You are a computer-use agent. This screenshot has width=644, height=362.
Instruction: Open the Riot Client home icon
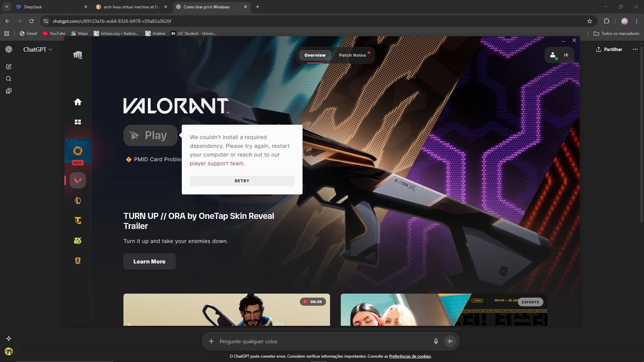pos(77,102)
